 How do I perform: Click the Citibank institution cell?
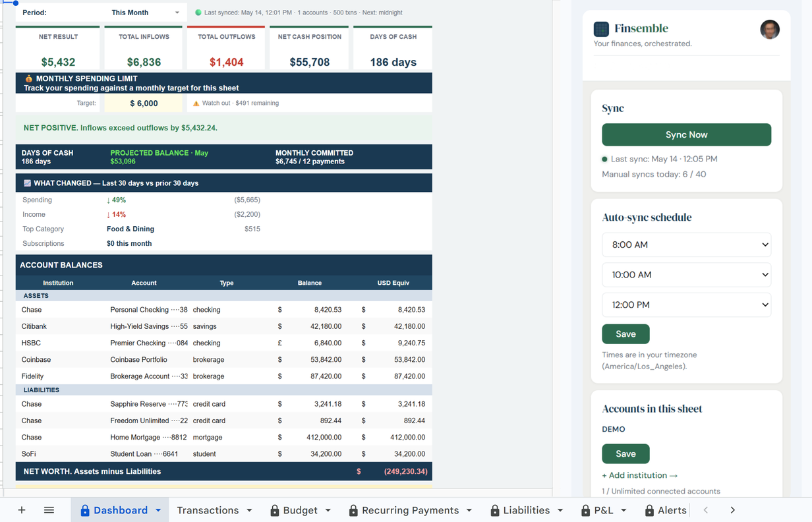coord(34,326)
